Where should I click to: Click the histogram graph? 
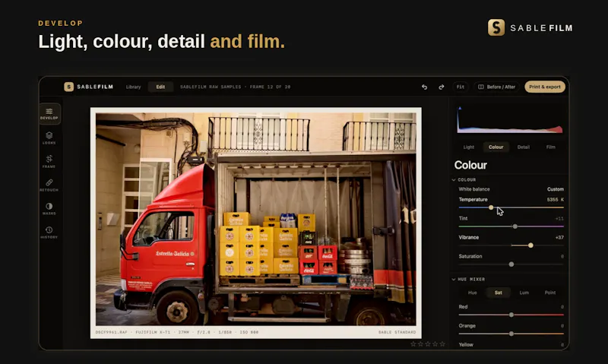coord(510,120)
